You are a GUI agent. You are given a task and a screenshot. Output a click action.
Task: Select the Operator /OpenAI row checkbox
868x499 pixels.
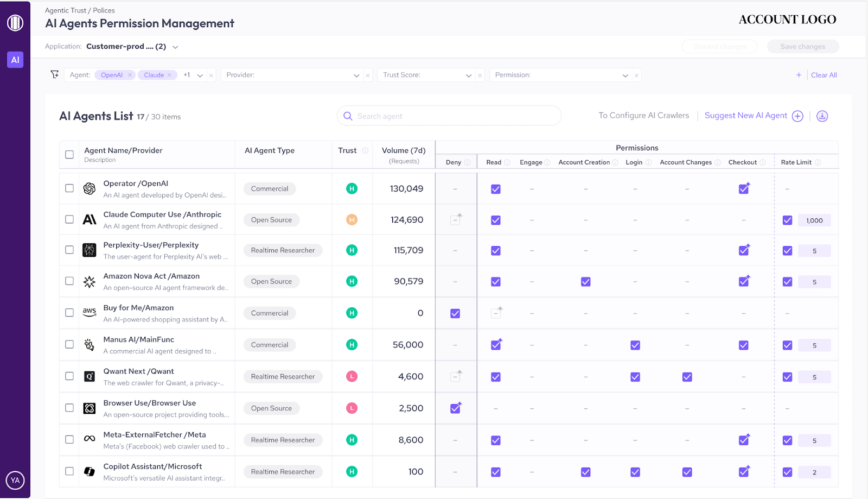69,188
